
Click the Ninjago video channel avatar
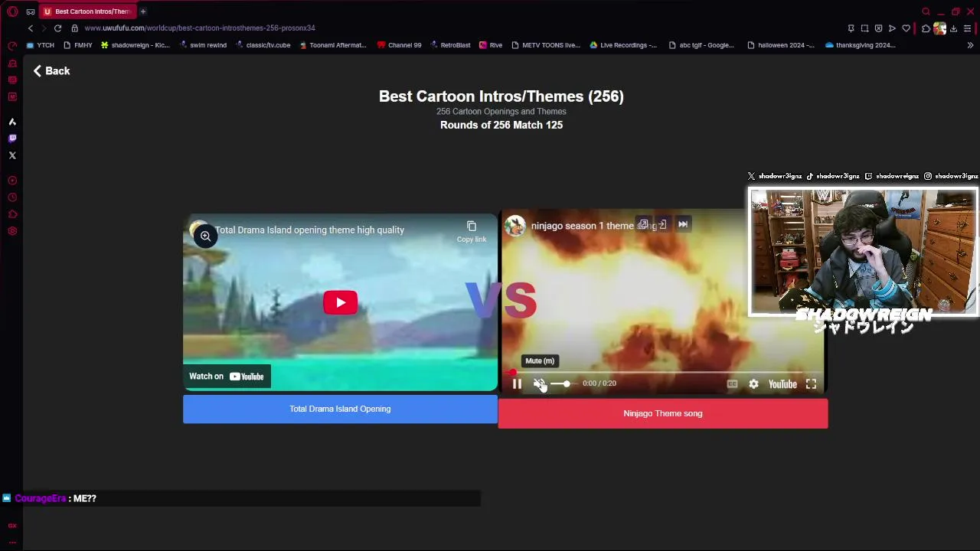coord(515,226)
